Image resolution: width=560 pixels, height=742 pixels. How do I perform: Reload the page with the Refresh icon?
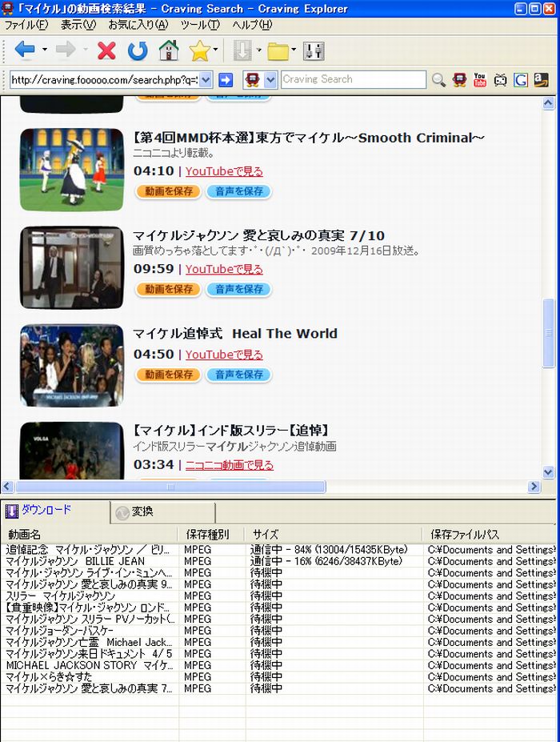tap(138, 51)
